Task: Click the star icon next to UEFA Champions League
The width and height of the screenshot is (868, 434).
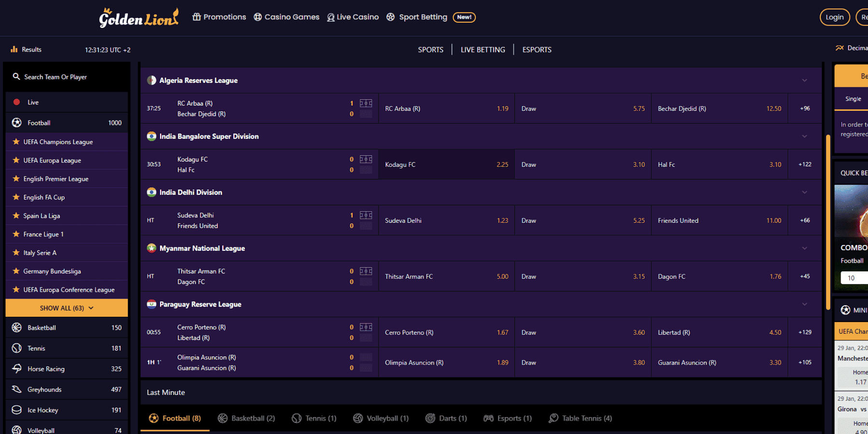Action: click(x=16, y=142)
